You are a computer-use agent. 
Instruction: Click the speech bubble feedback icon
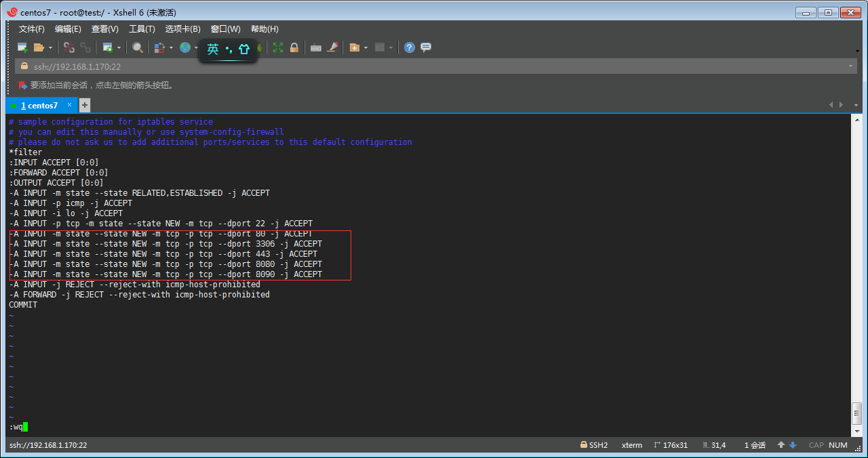tap(426, 47)
